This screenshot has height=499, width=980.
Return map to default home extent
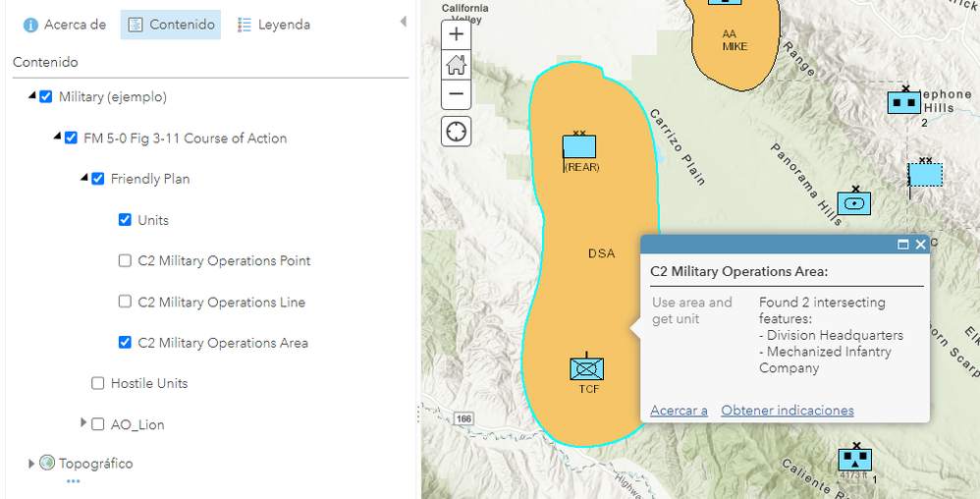[x=457, y=64]
